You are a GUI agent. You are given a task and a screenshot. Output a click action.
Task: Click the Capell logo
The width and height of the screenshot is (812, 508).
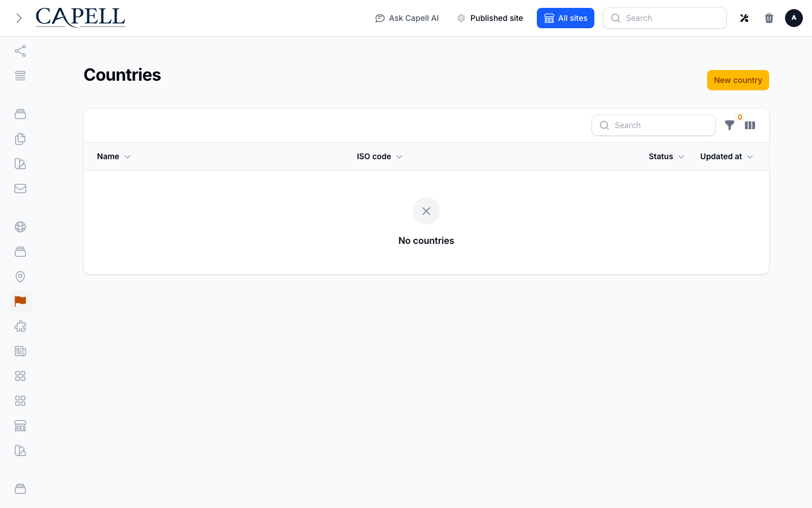coord(80,18)
